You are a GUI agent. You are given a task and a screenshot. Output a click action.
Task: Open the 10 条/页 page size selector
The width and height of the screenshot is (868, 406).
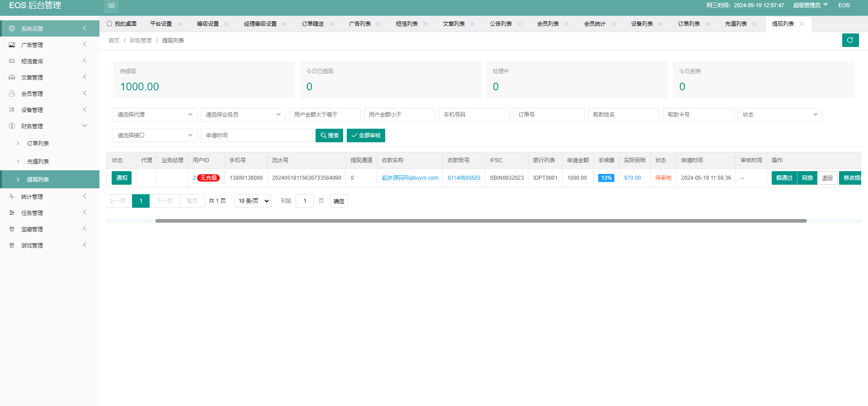[x=253, y=201]
